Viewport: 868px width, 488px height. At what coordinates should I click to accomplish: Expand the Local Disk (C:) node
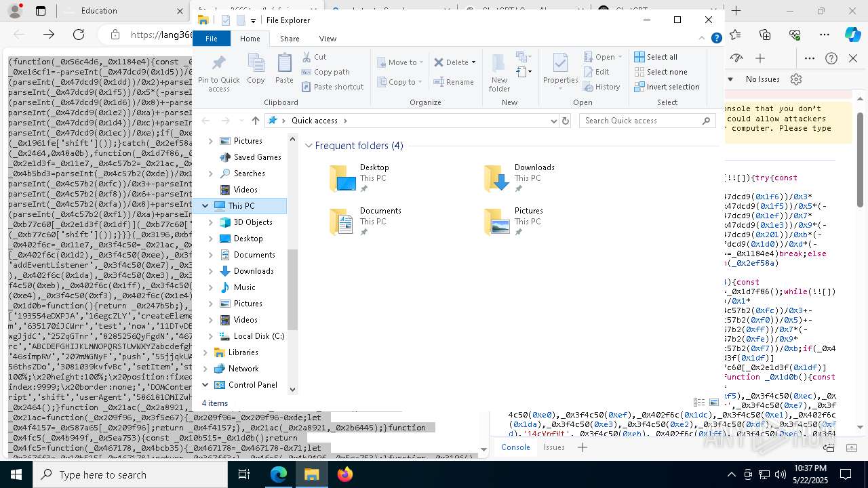pos(210,336)
